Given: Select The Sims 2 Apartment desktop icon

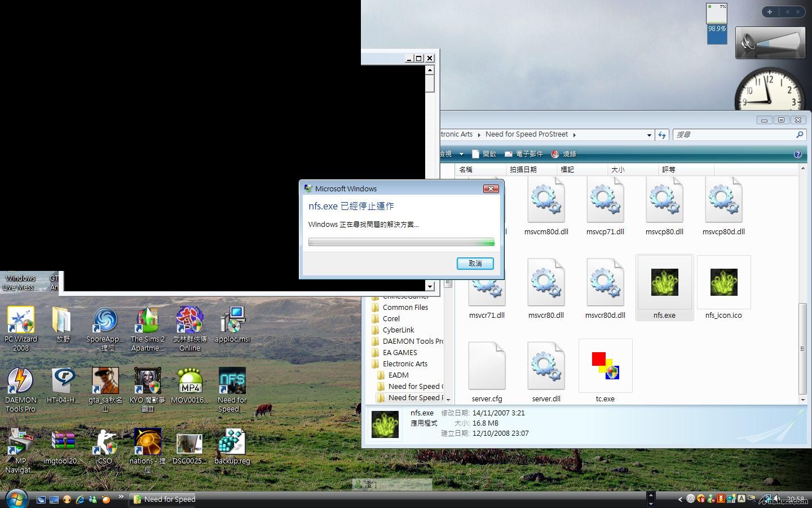Looking at the screenshot, I should click(148, 329).
